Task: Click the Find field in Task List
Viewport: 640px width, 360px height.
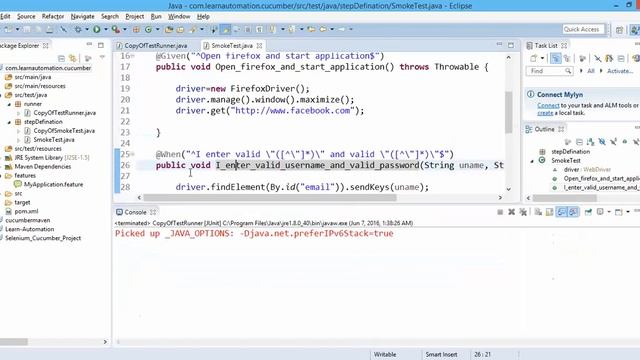Action: (x=549, y=71)
